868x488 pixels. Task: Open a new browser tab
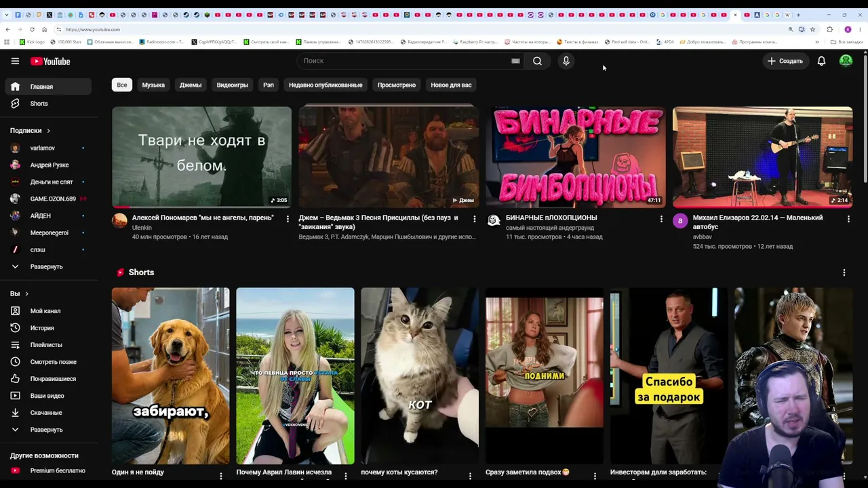[798, 15]
